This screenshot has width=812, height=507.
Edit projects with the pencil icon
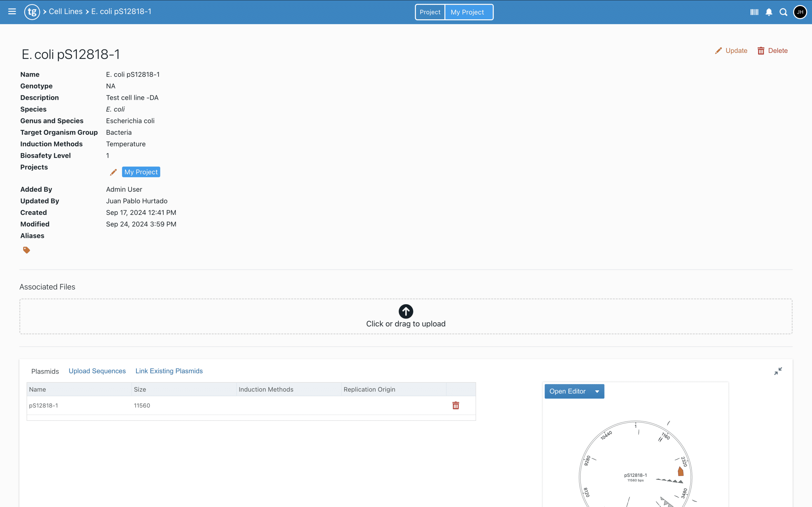pyautogui.click(x=114, y=172)
